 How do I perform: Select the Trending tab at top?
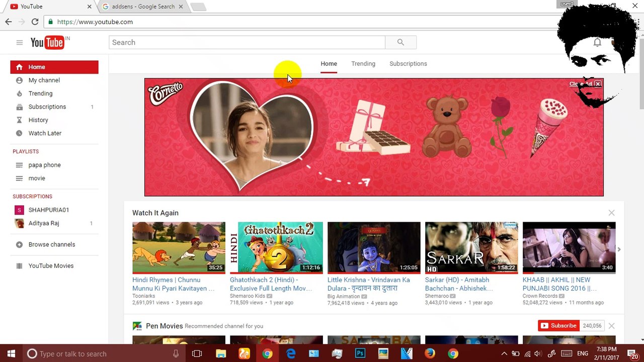pyautogui.click(x=363, y=64)
